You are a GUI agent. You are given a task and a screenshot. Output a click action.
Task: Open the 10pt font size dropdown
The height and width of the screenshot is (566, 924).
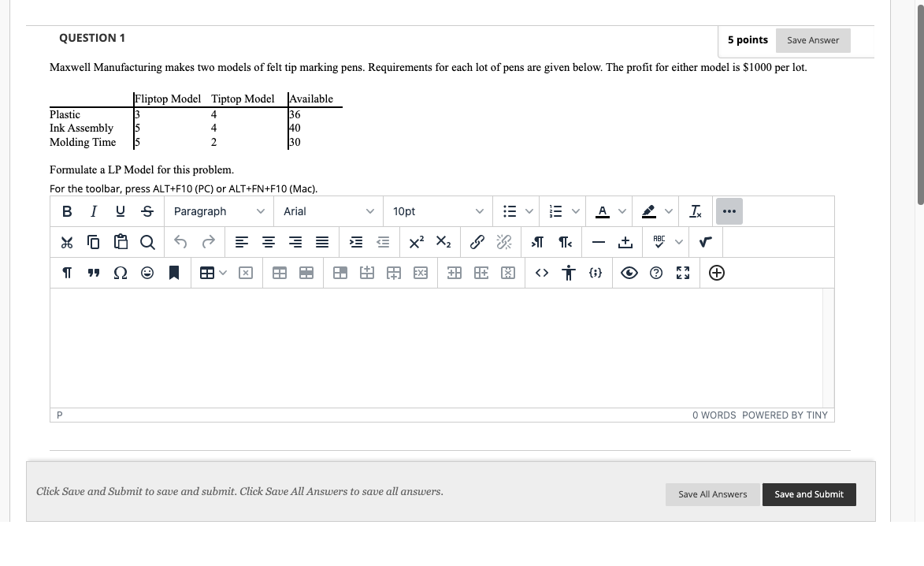pos(438,211)
